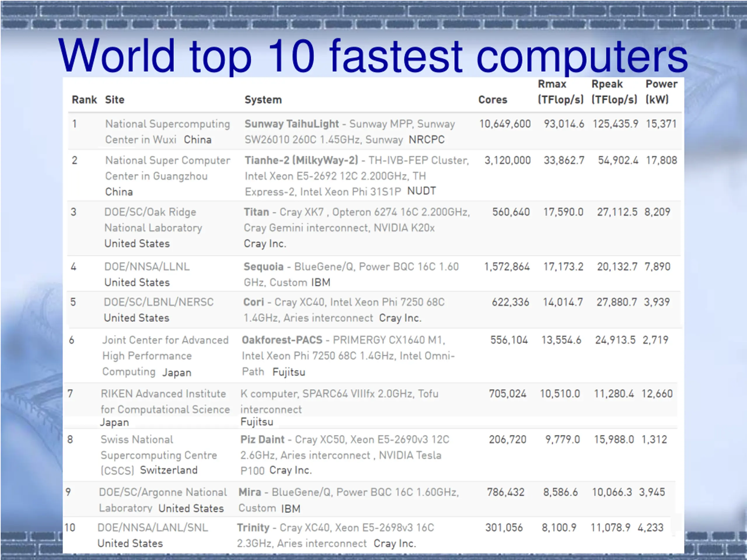The image size is (747, 560).
Task: Click Rmax value '8,100.9'
Action: click(x=559, y=528)
